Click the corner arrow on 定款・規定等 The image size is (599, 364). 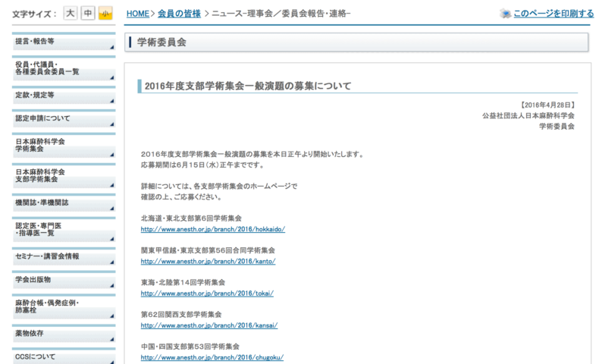(112, 101)
